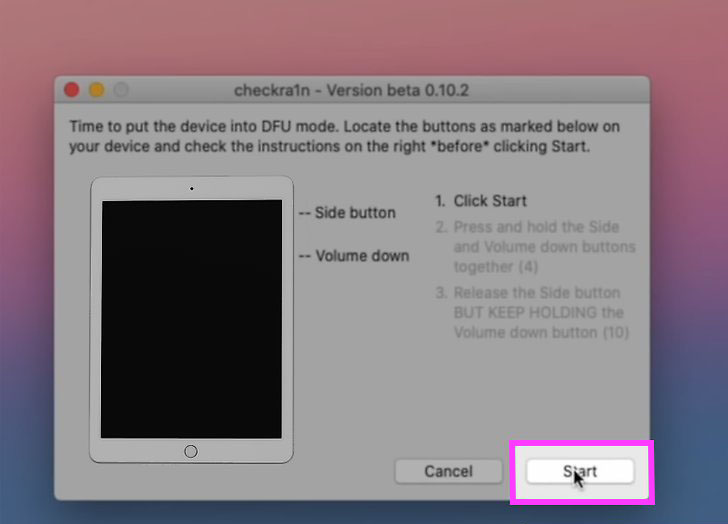Click the Cancel button

point(448,472)
